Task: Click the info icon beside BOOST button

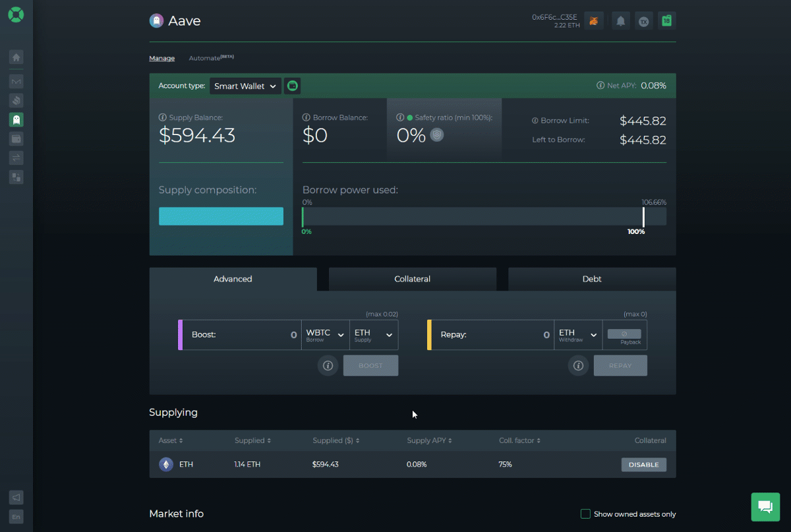Action: [328, 365]
